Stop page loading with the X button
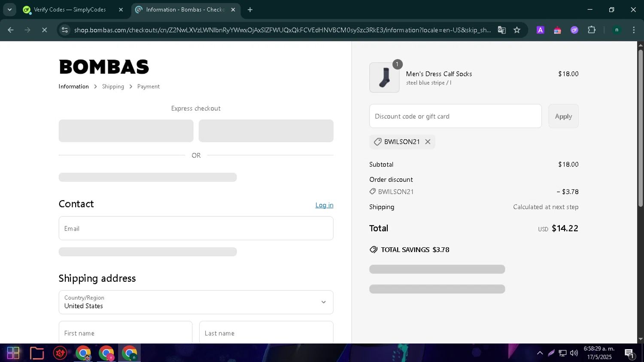The width and height of the screenshot is (644, 362). tap(44, 30)
